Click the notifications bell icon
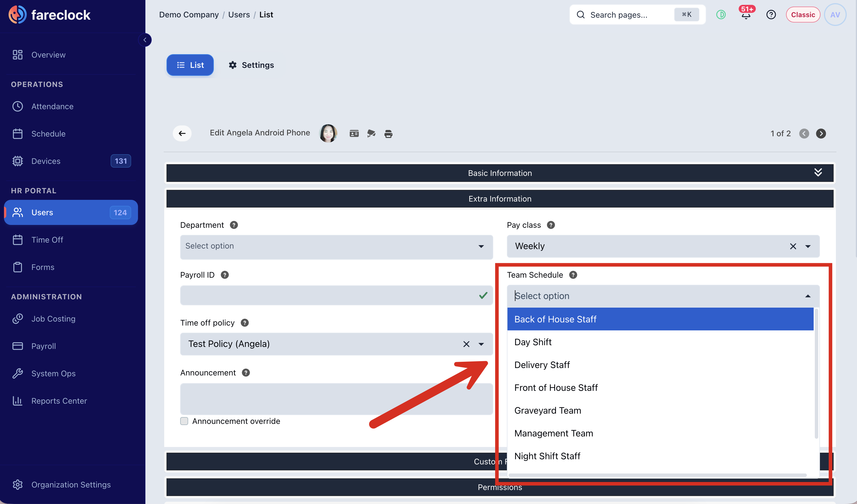This screenshot has height=504, width=857. click(746, 15)
